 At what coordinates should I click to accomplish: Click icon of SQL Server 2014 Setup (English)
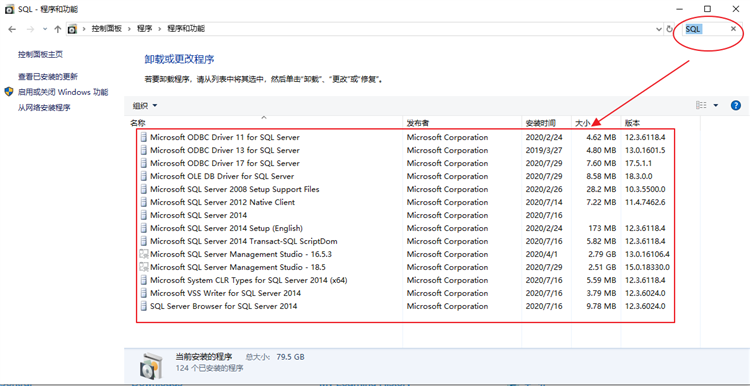[x=144, y=228]
